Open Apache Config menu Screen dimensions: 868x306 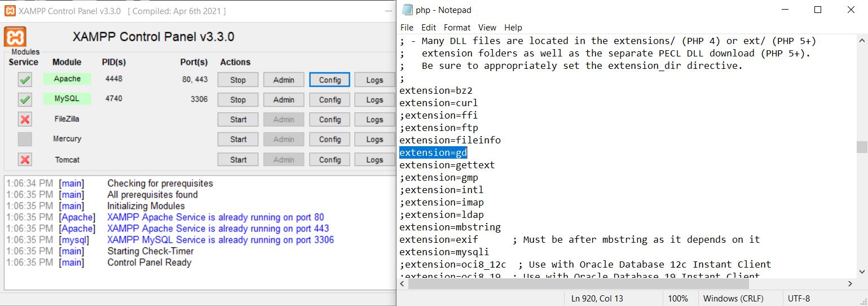click(x=330, y=80)
